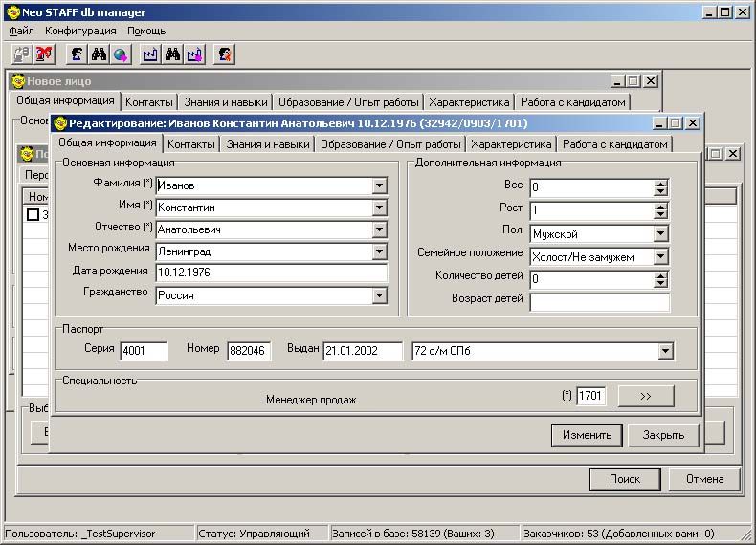The image size is (756, 545).
Task: Open the Файл menu
Action: click(x=21, y=31)
